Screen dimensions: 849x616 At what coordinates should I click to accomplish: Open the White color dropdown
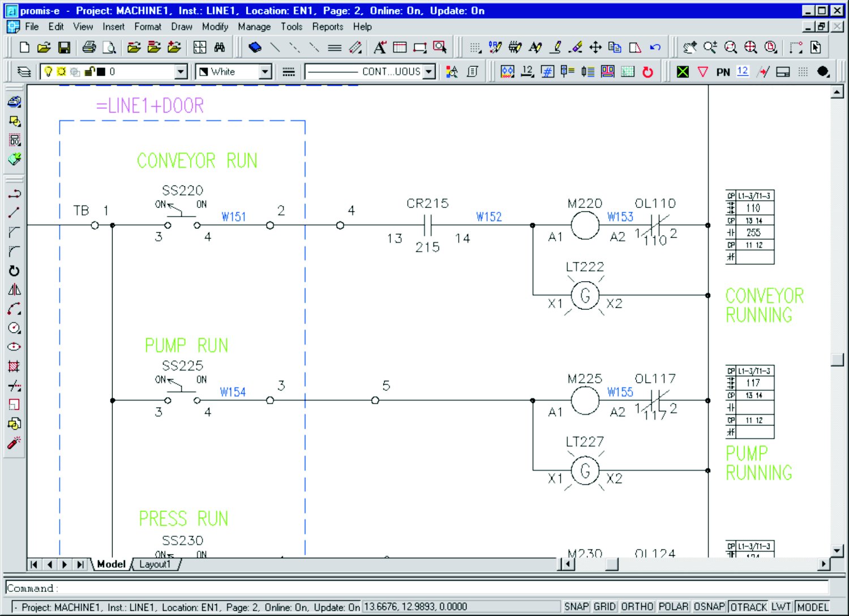pos(265,72)
